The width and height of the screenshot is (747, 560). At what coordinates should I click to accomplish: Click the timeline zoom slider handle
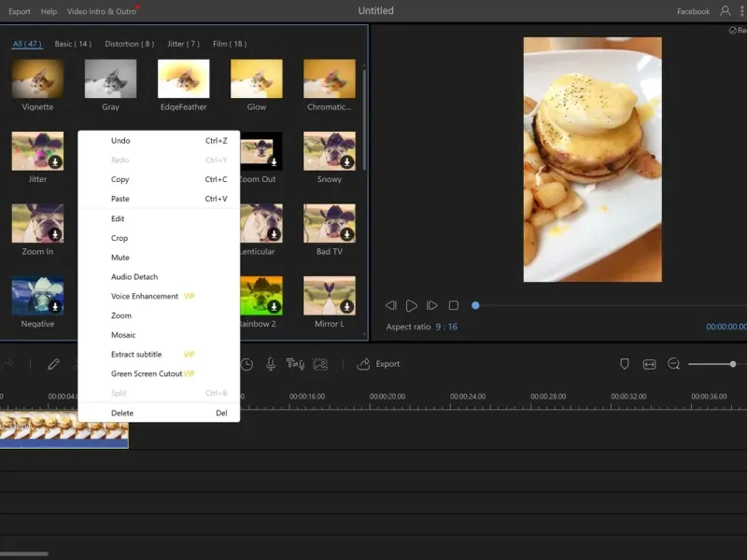(x=733, y=364)
